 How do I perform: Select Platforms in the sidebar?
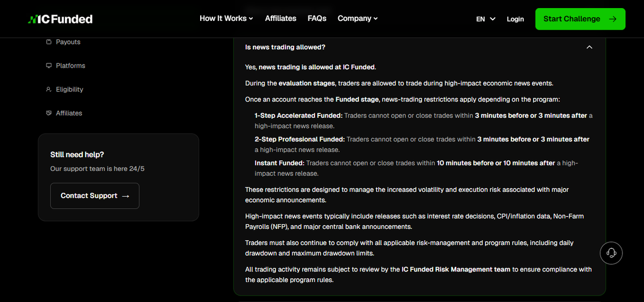(70, 66)
